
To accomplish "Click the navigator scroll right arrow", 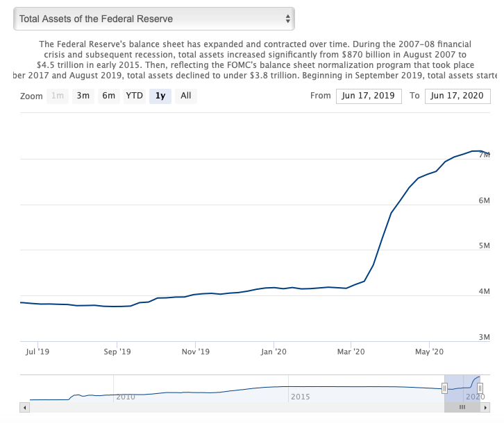I will point(485,408).
